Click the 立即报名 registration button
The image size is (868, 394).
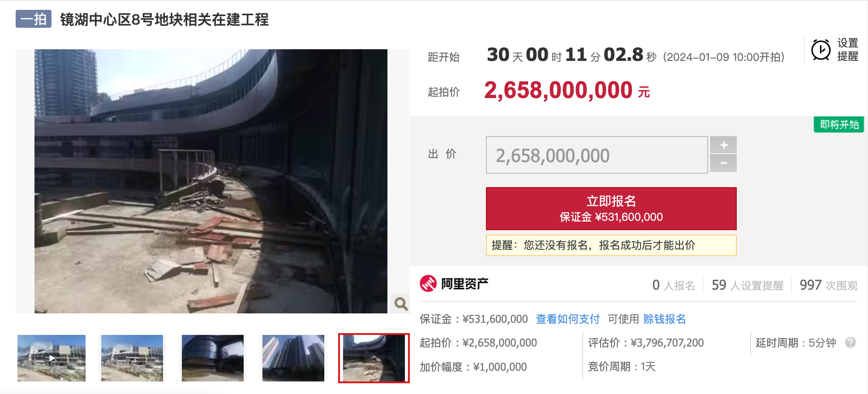click(x=611, y=209)
